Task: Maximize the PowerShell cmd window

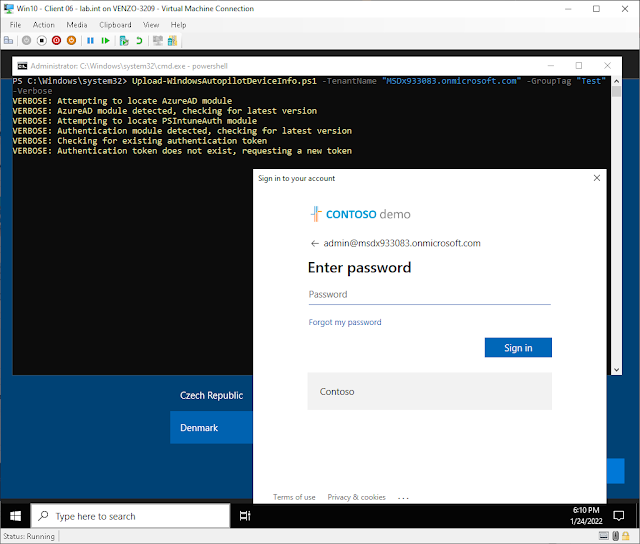Action: click(x=579, y=66)
